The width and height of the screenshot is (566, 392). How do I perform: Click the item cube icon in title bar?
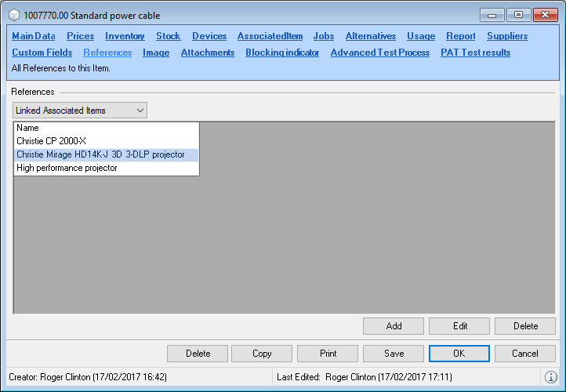click(14, 15)
